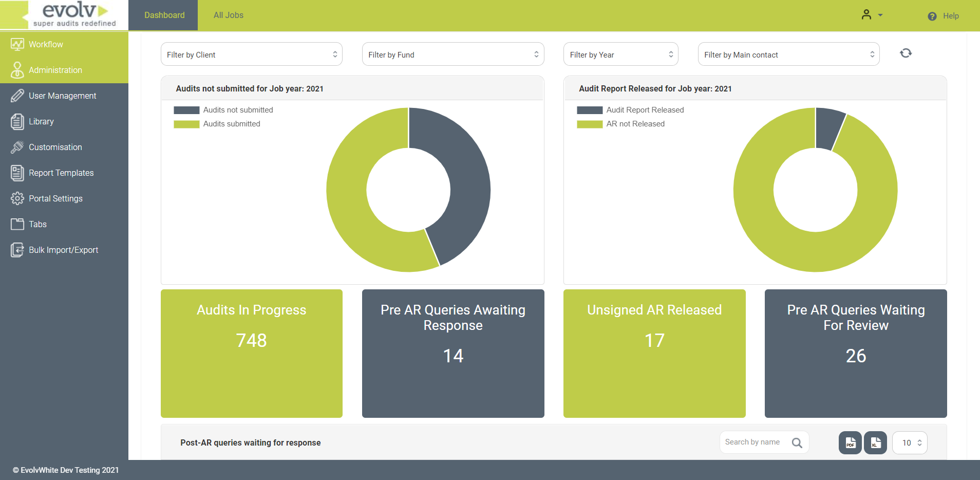Viewport: 980px width, 480px height.
Task: Expand the Filter by Year selector
Action: 620,54
